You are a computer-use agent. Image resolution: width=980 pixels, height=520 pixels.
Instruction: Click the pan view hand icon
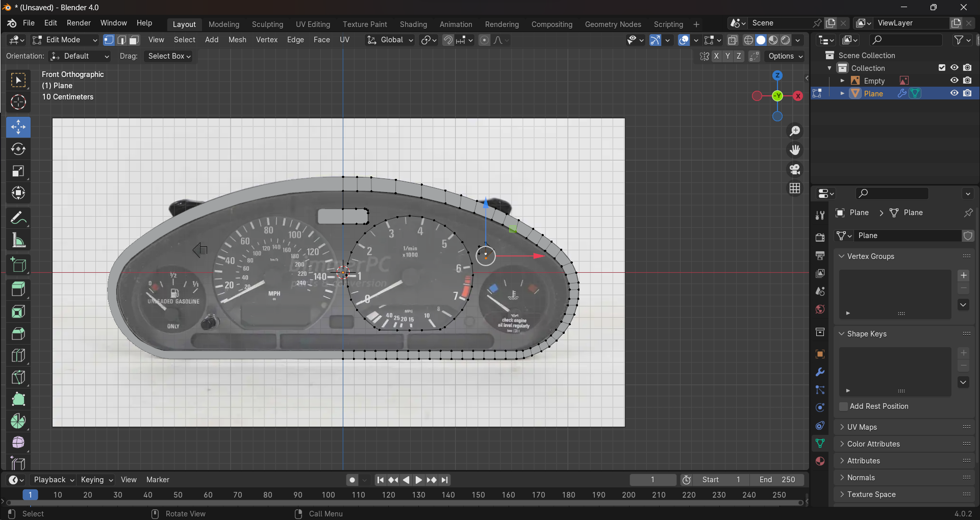pyautogui.click(x=795, y=150)
